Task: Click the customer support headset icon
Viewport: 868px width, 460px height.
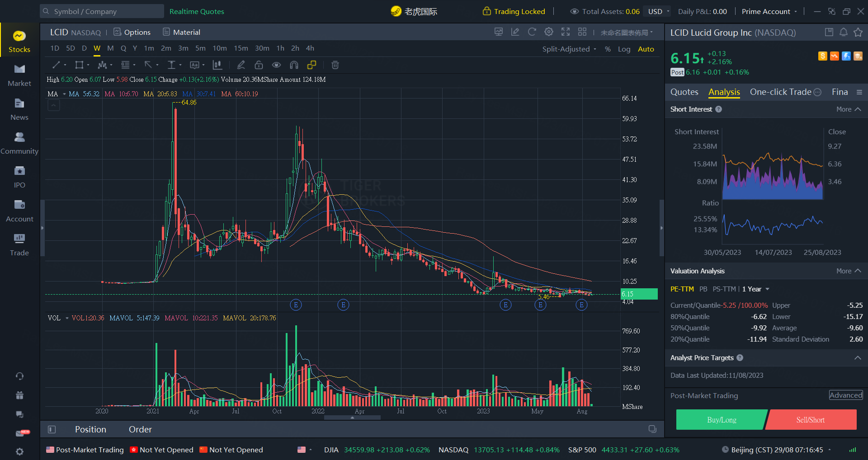Action: point(19,376)
